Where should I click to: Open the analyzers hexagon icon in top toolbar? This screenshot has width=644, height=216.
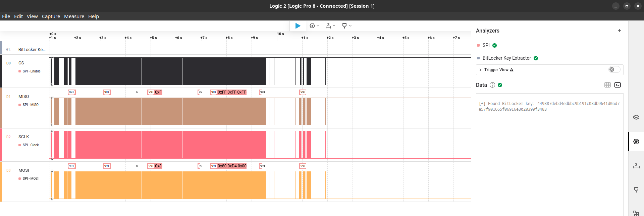(x=312, y=26)
